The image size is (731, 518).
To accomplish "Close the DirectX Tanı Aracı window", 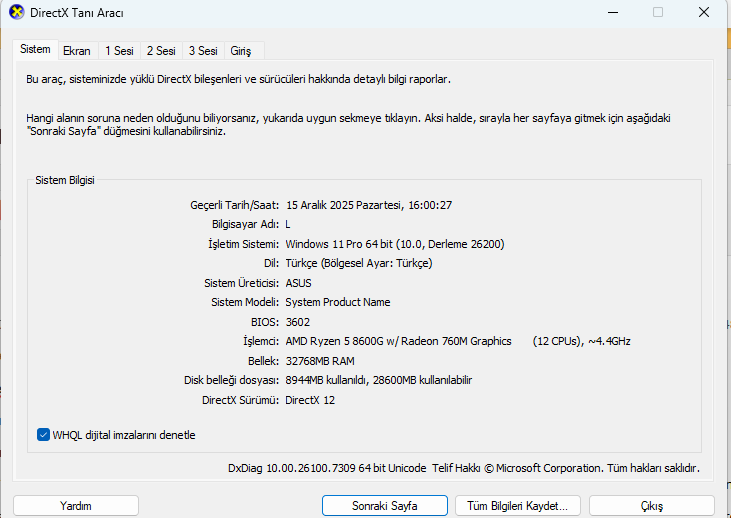I will coord(705,12).
